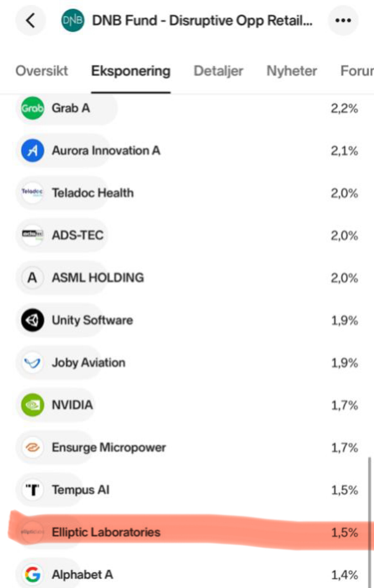
Task: Tap the Unity Software black logo
Action: tap(32, 320)
